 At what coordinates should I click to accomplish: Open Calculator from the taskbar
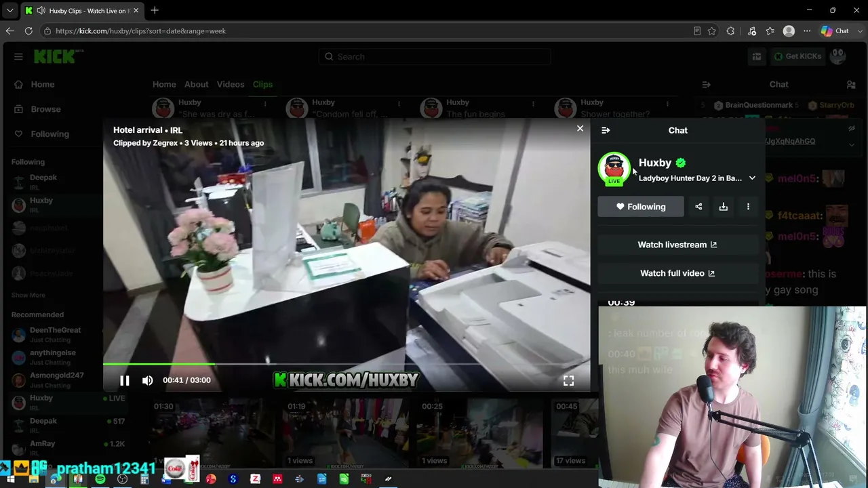click(144, 480)
